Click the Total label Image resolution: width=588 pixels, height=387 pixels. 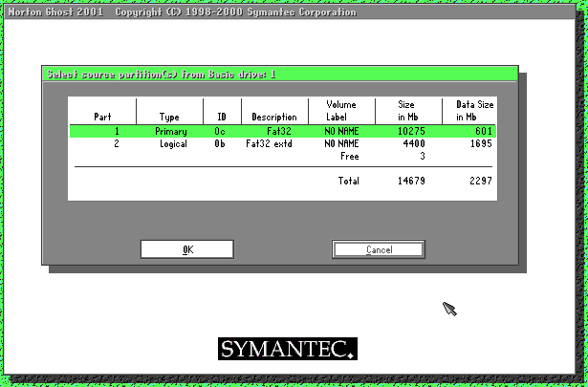pyautogui.click(x=348, y=181)
